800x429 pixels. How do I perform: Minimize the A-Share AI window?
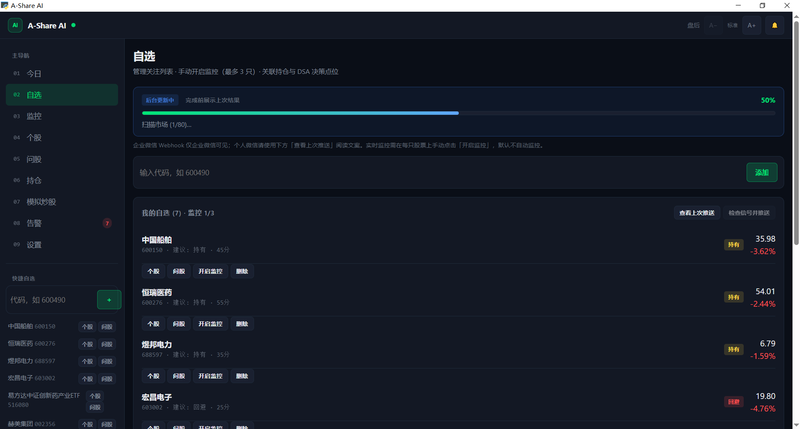coord(738,5)
